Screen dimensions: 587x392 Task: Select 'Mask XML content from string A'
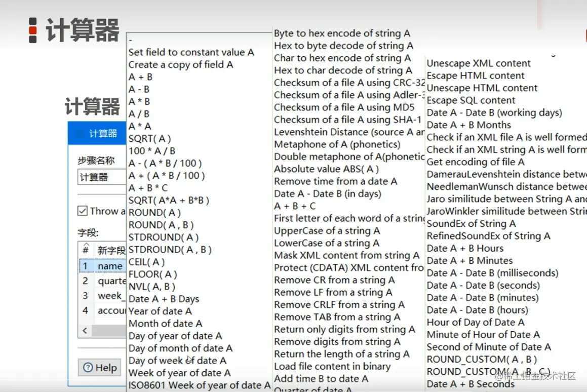coord(346,255)
